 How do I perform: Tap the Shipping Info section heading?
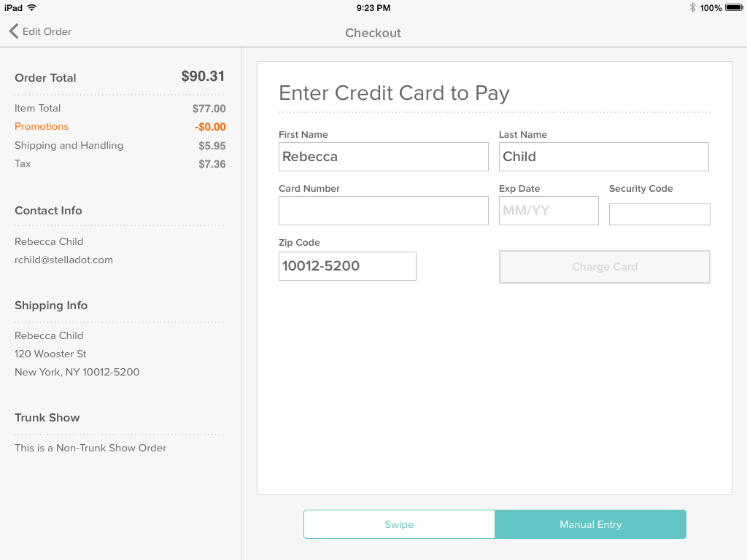51,306
